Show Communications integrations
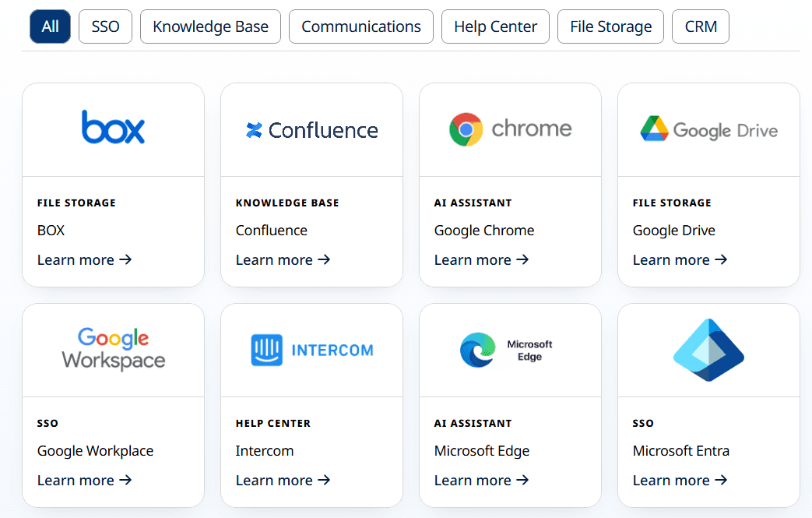812x518 pixels. [361, 26]
